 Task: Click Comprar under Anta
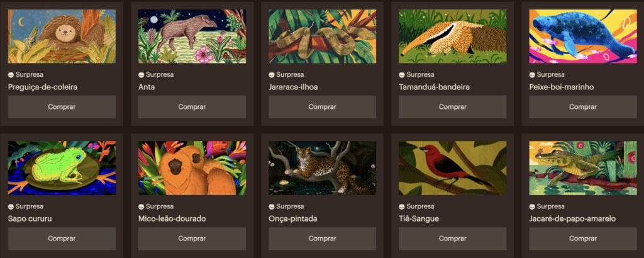pos(192,107)
